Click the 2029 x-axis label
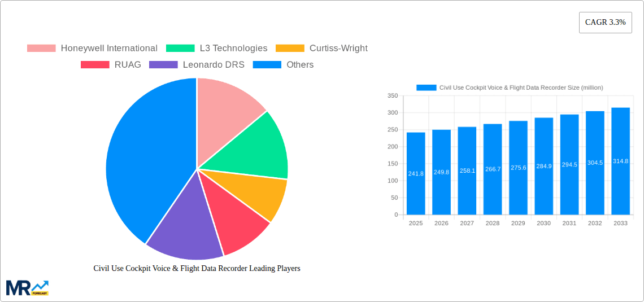Image resolution: width=644 pixels, height=302 pixels. pos(519,223)
